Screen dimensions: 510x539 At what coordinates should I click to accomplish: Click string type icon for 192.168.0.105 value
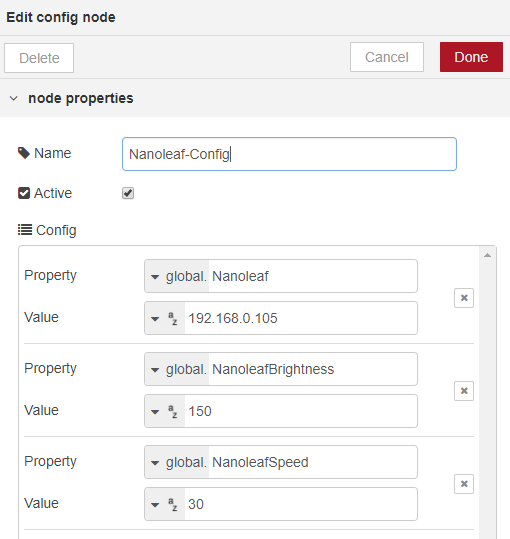pyautogui.click(x=173, y=318)
